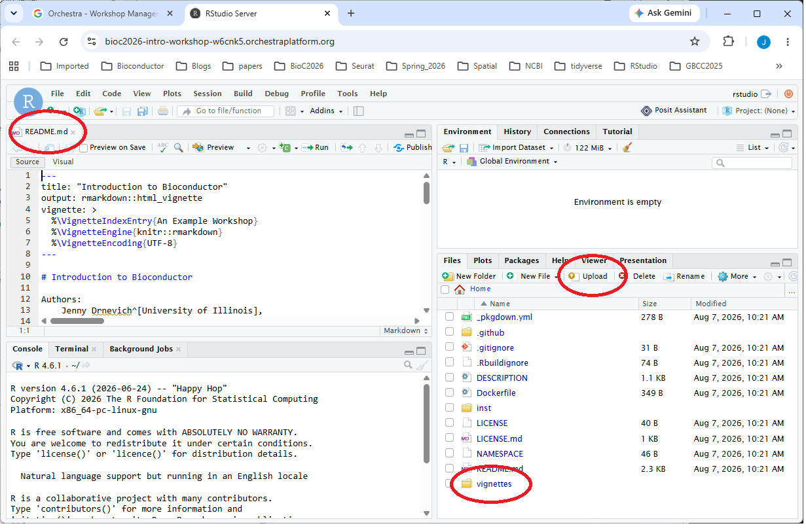Click the Rename file icon
This screenshot has height=532, width=806.
(669, 277)
